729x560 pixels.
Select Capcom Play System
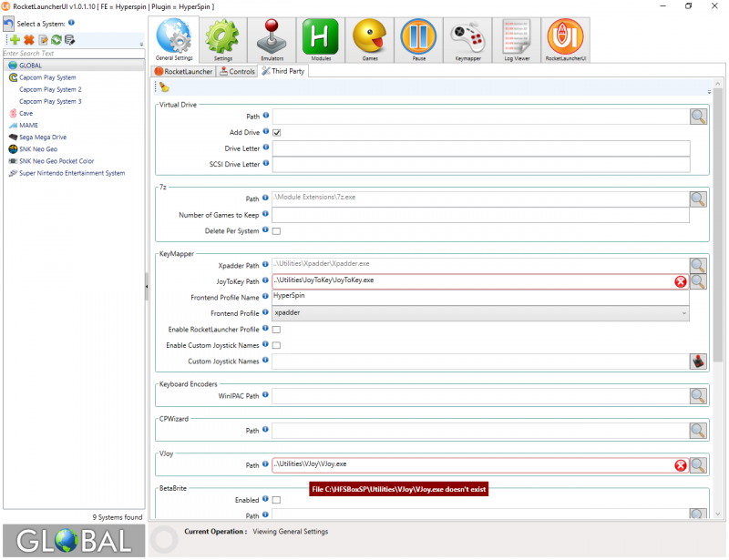pos(47,77)
